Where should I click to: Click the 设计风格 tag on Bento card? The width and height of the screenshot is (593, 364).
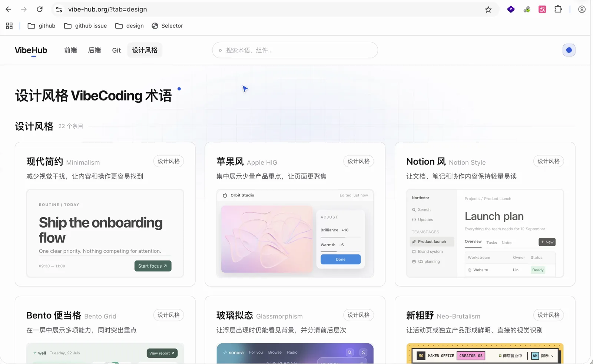point(169,315)
